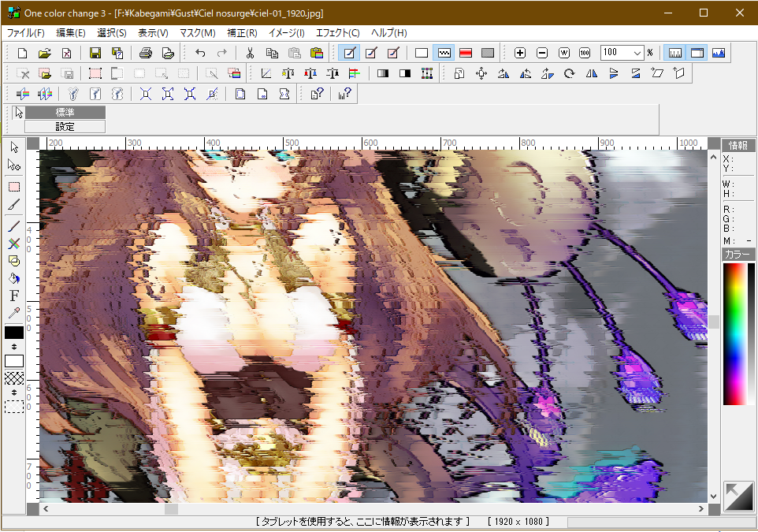
Task: Toggle the panel window display button
Action: pos(697,54)
